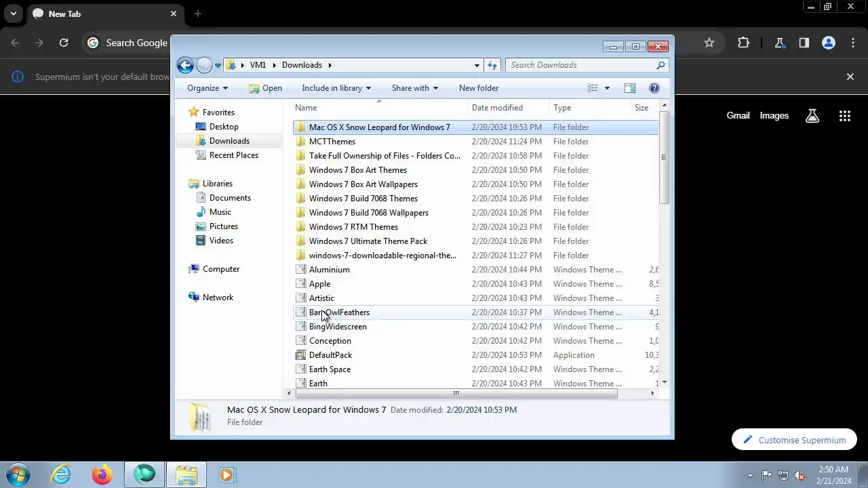Expand the arrow after Downloads breadcrumb

click(330, 65)
